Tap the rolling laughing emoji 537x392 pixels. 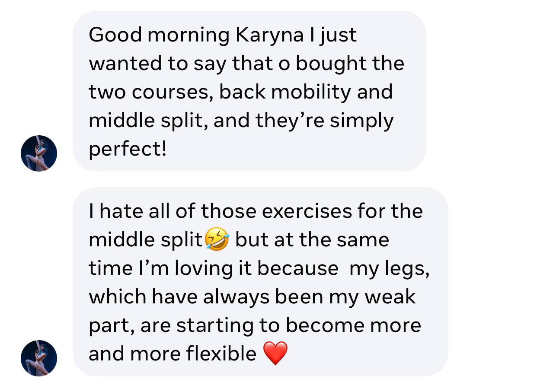click(217, 240)
